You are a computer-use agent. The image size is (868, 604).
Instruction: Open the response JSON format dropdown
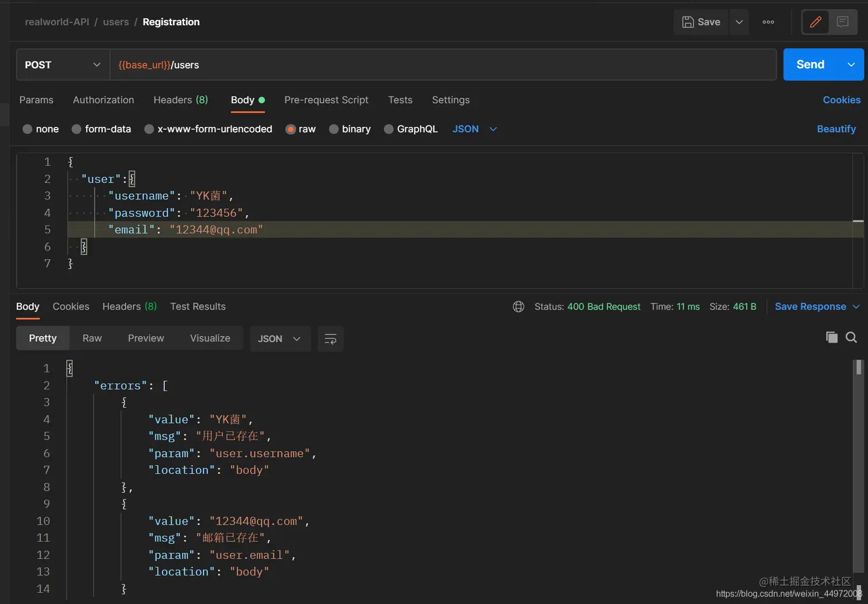coord(280,339)
